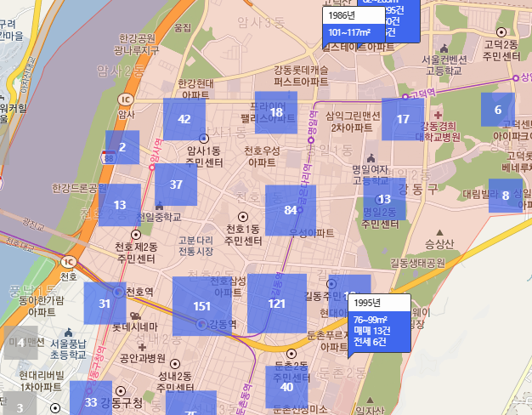Open the cluster marker showing 33
Screen dimensions: 532x415
click(x=91, y=398)
